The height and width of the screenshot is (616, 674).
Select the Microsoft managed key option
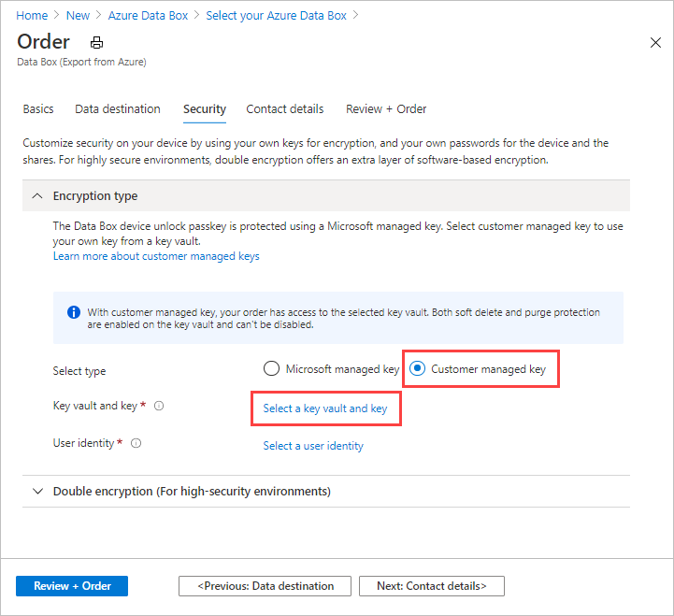pos(271,369)
